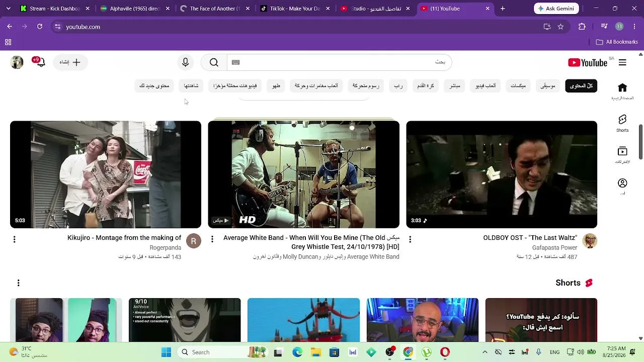Open more options for the Average White Band mix
The image size is (644, 362).
212,239
